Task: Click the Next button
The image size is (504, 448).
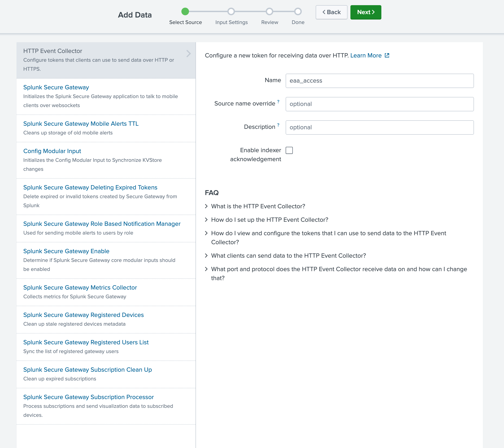Action: coord(365,12)
